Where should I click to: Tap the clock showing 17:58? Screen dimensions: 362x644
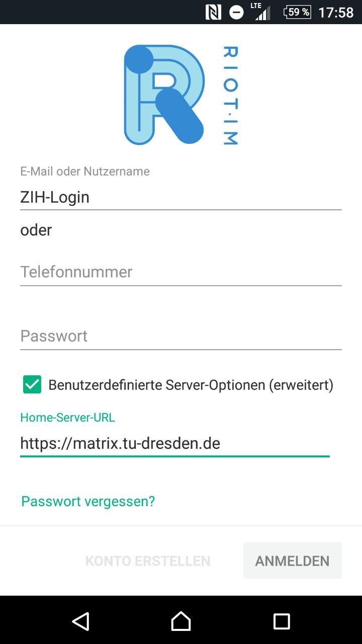pyautogui.click(x=336, y=12)
